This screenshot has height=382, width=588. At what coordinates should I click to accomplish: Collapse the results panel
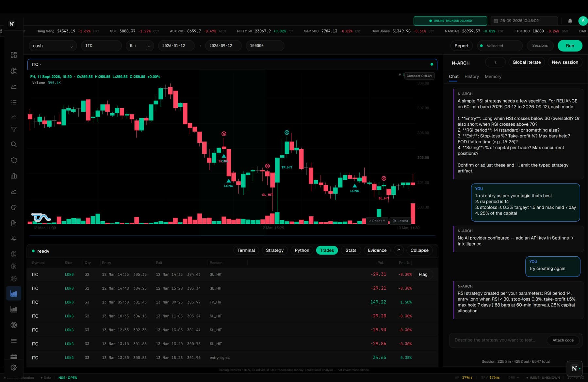(419, 250)
